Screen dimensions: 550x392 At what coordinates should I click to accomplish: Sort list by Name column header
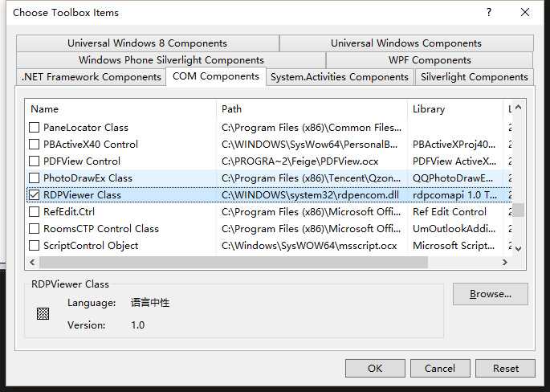point(120,108)
